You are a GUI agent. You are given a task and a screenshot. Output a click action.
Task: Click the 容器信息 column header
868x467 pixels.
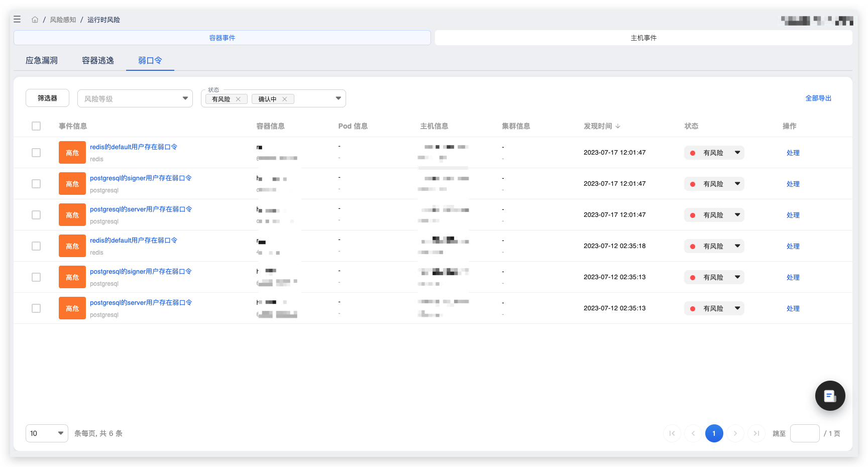click(x=270, y=126)
